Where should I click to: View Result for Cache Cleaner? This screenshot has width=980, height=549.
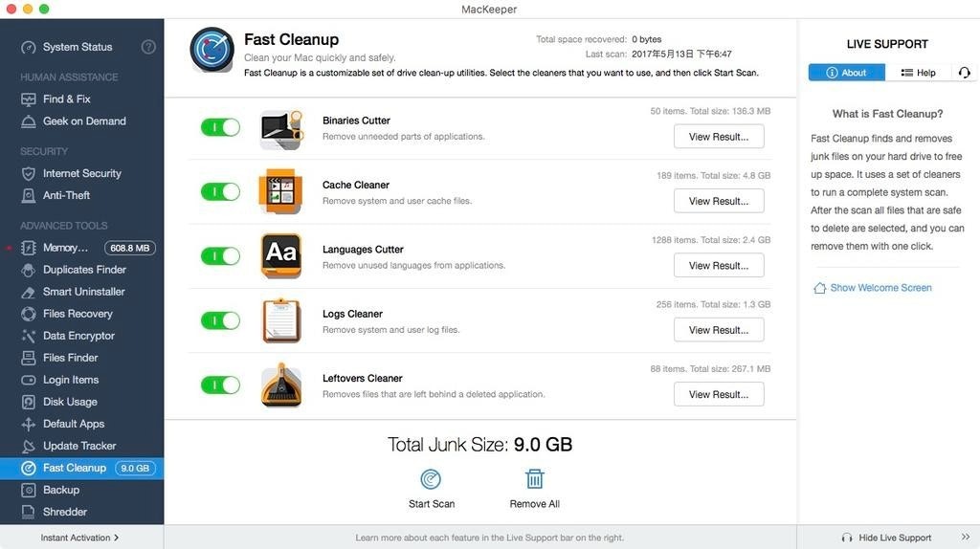(x=719, y=201)
